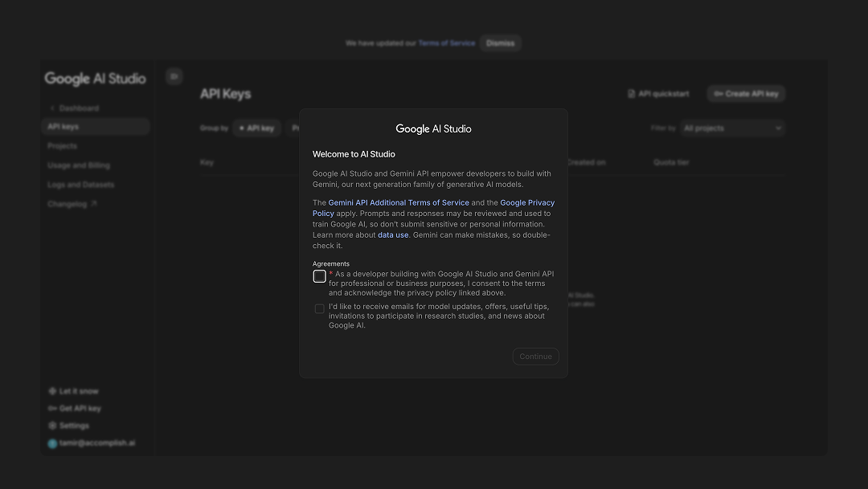Open the All projects filter dropdown
Screen dimensions: 868x489
[x=732, y=128]
